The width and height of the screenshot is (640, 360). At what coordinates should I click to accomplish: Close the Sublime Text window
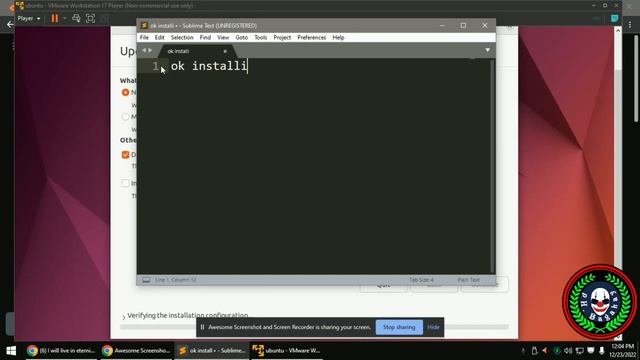click(x=484, y=25)
